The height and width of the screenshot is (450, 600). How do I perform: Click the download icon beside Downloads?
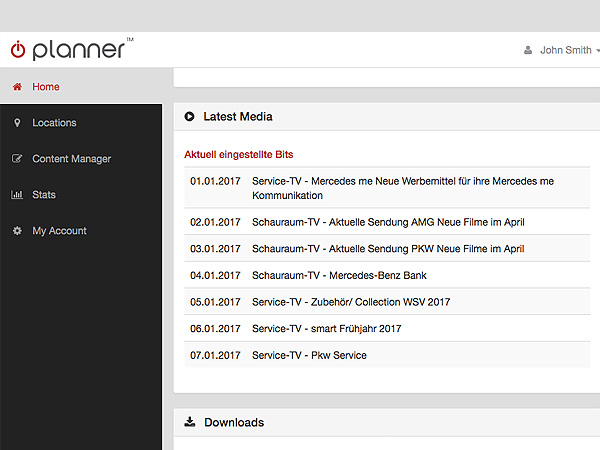[x=190, y=422]
